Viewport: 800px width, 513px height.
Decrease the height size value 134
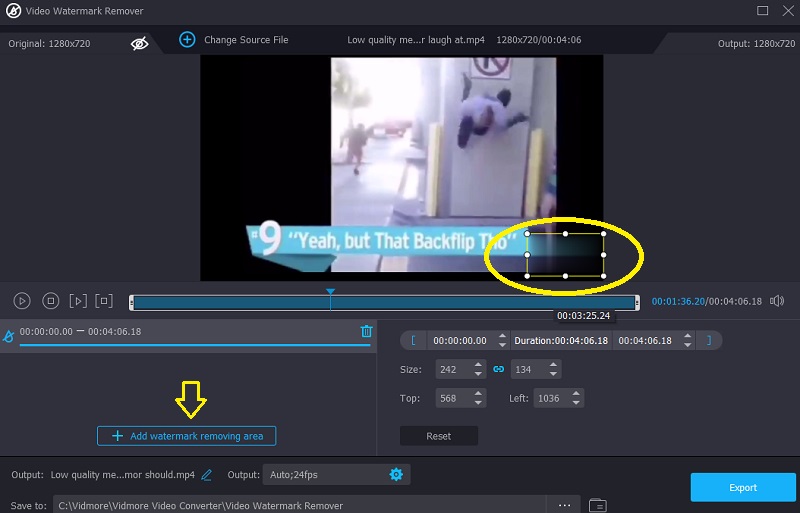pos(553,374)
